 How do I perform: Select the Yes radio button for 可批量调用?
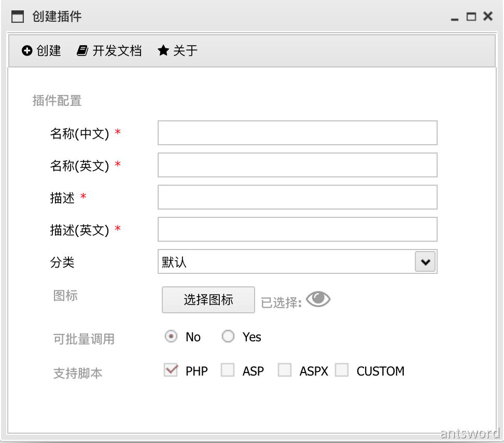click(x=228, y=337)
